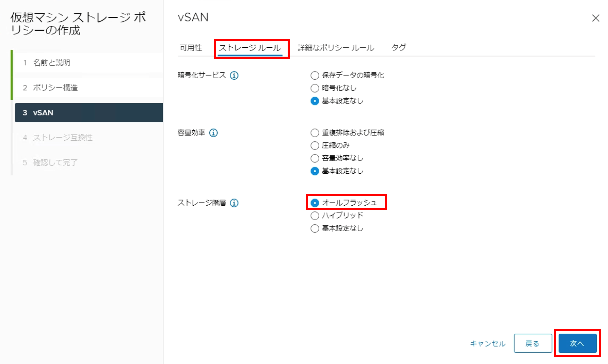Viewport: 608px width, 364px height.
Task: Switch to the 可用性 tab
Action: [x=191, y=48]
